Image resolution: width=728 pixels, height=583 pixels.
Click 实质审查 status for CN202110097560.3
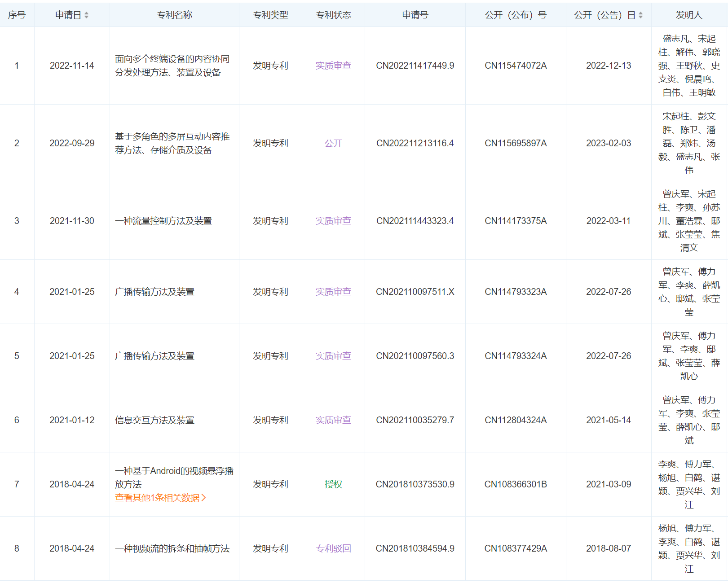333,356
